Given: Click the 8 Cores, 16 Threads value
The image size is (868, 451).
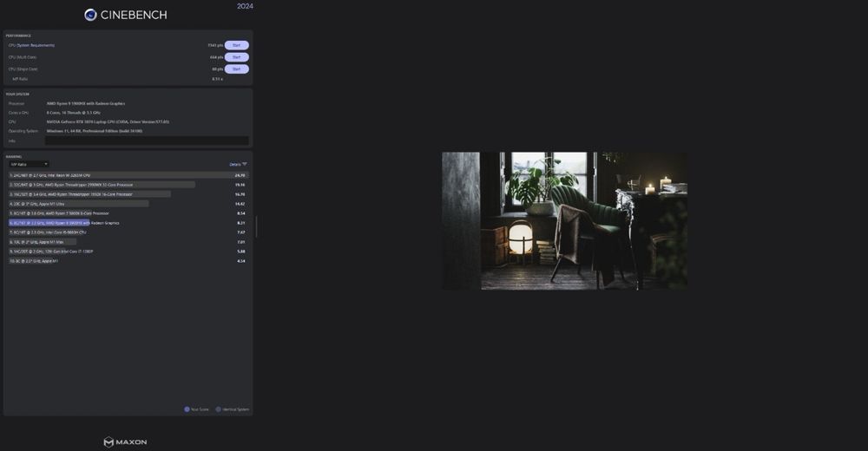Looking at the screenshot, I should 74,113.
